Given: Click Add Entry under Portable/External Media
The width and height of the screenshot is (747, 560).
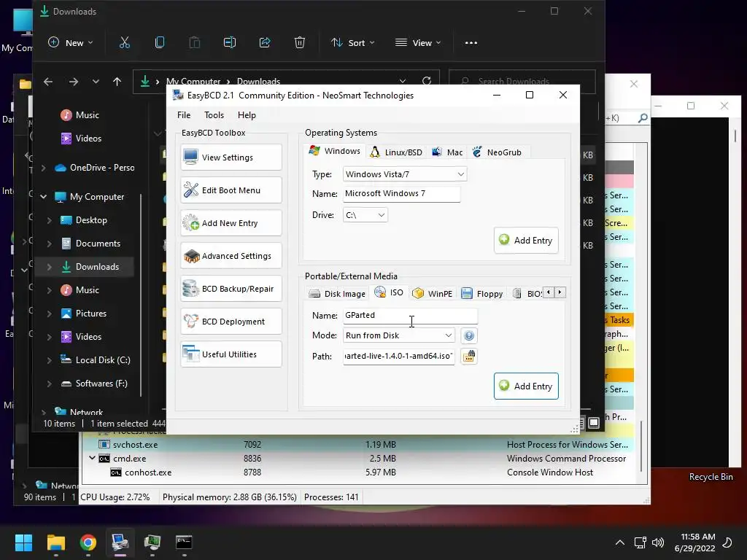Looking at the screenshot, I should tap(526, 386).
